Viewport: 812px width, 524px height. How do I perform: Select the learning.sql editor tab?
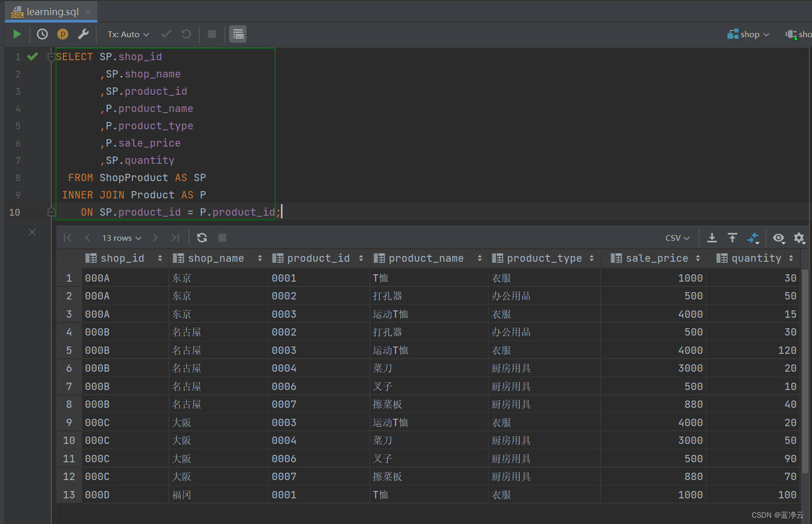pos(51,12)
